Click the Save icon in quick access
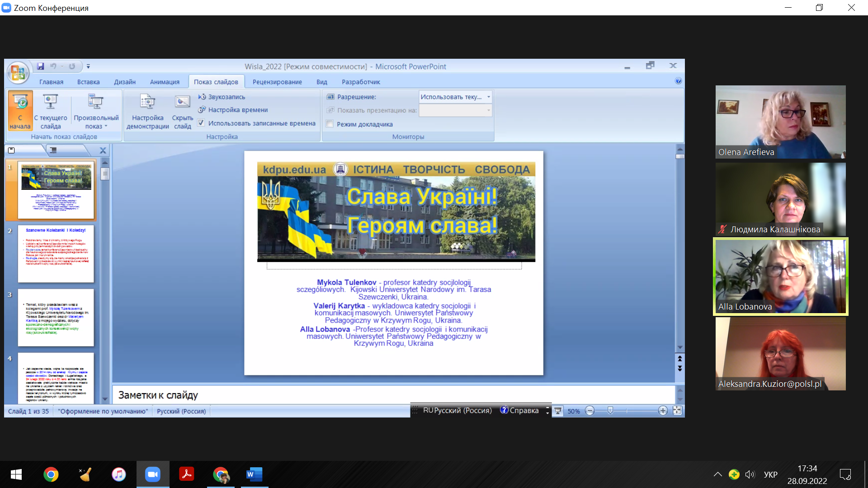 pos(41,66)
